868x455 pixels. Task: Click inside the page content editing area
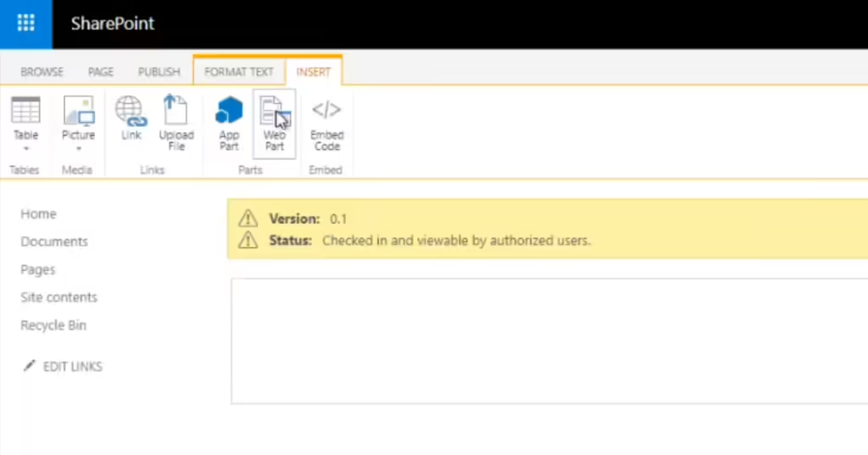tap(549, 341)
